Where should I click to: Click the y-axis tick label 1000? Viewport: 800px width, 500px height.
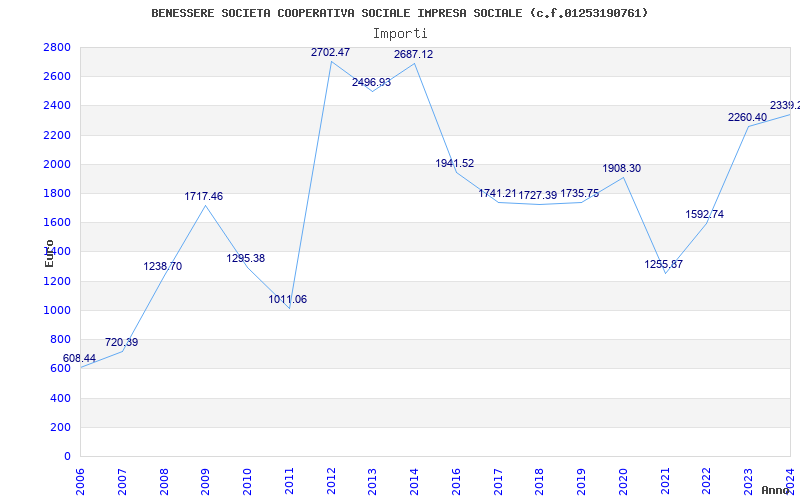57,310
